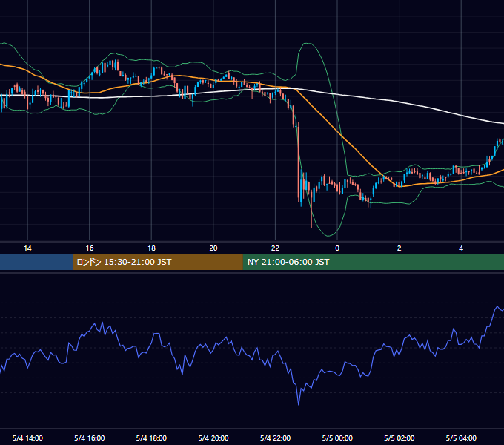The image size is (504, 445).
Task: Click the 5/5 04:00 label on the indicator axis
Action: [x=461, y=438]
